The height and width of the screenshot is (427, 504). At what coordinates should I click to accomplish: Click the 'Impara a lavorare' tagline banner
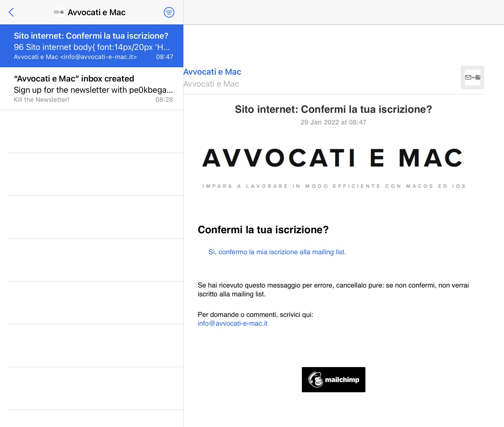click(334, 186)
